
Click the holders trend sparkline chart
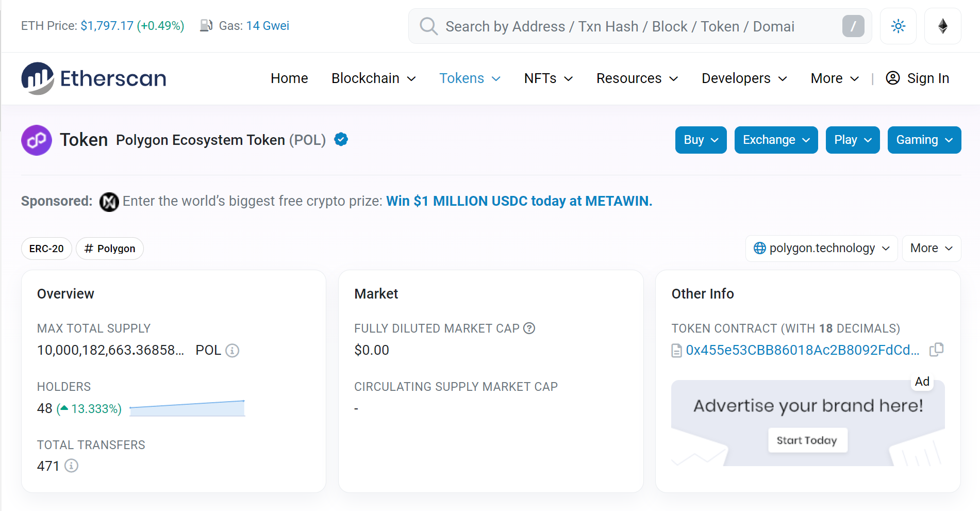pos(187,408)
